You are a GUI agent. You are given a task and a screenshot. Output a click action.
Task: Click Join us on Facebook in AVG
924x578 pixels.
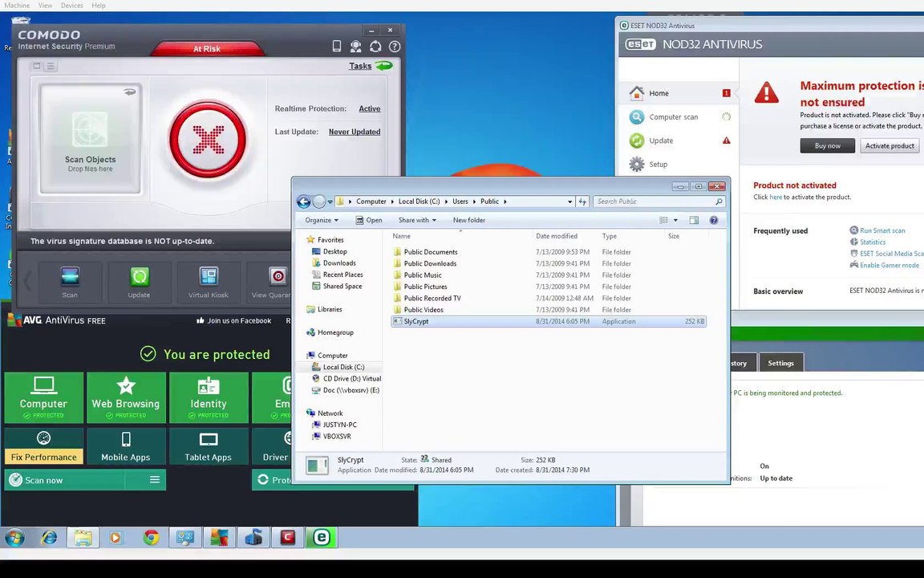pyautogui.click(x=234, y=321)
